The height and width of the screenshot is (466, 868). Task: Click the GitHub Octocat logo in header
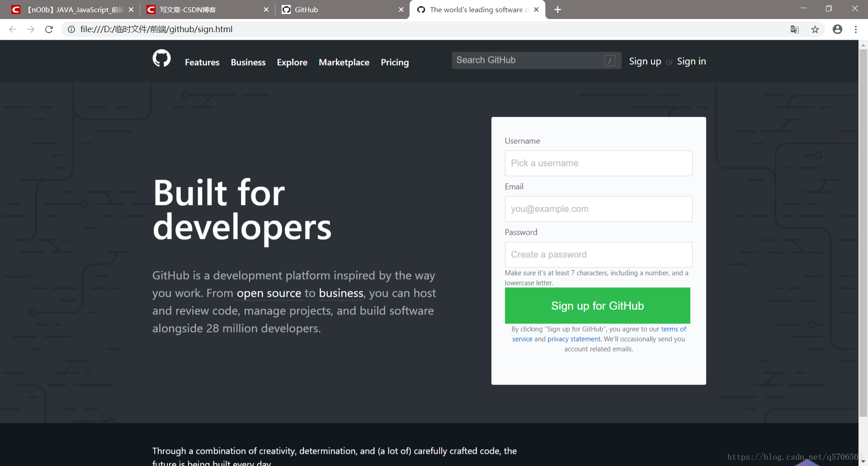161,58
